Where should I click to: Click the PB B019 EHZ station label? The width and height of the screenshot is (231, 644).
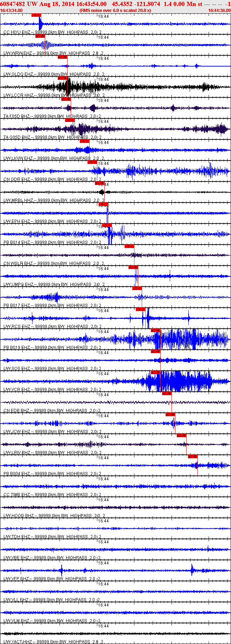coord(17,348)
